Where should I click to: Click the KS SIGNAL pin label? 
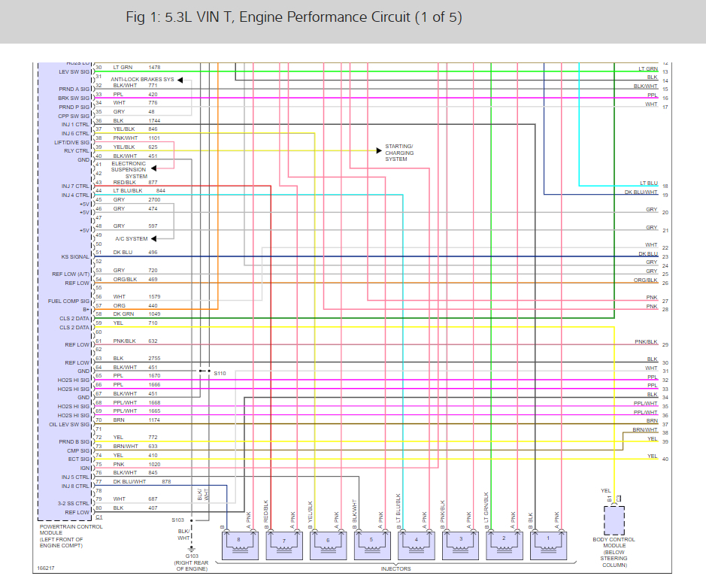tap(75, 257)
